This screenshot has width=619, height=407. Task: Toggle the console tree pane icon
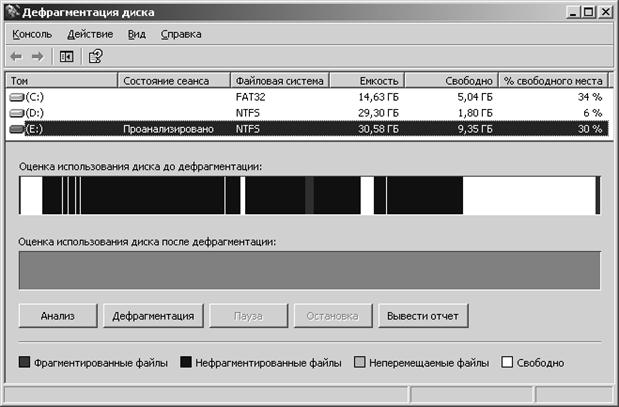(66, 56)
